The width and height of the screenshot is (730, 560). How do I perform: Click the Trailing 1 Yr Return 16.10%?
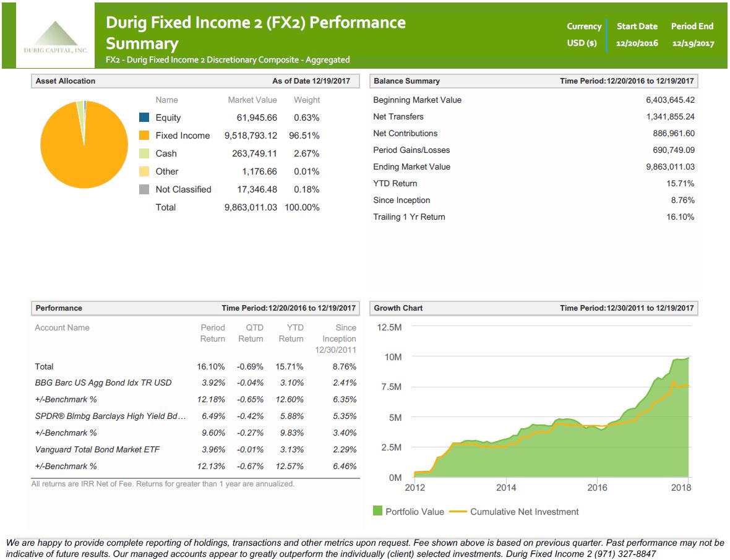coord(680,217)
